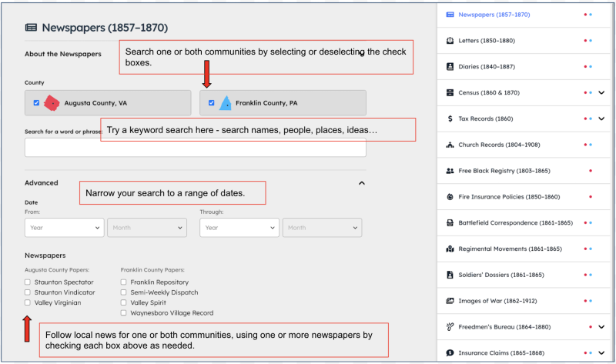Click the Diaries book icon in sidebar
This screenshot has height=364, width=616.
[450, 66]
